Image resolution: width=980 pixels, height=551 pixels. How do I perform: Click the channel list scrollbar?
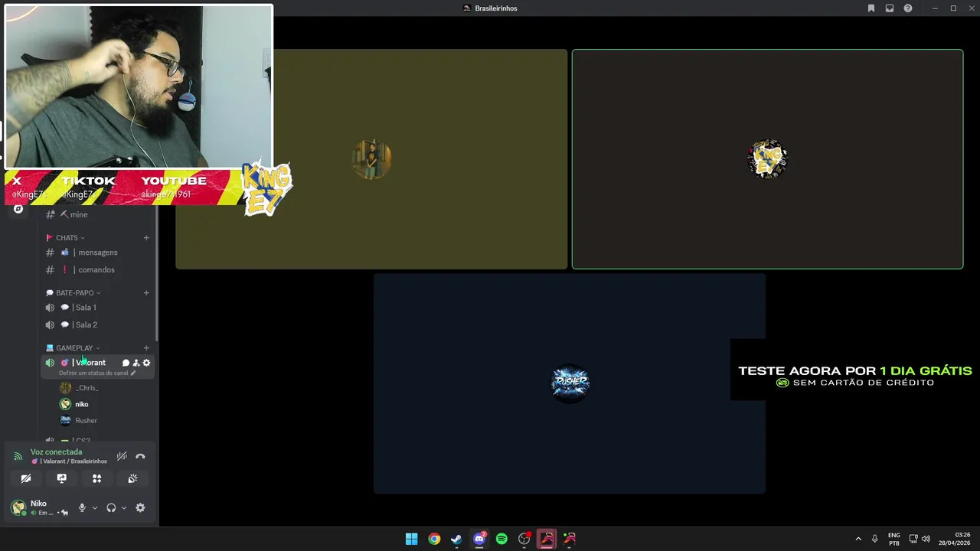pyautogui.click(x=157, y=274)
